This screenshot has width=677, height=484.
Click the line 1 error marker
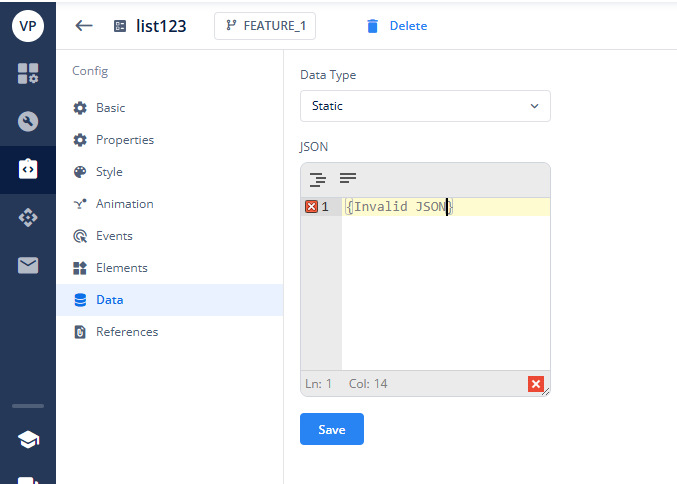click(311, 207)
